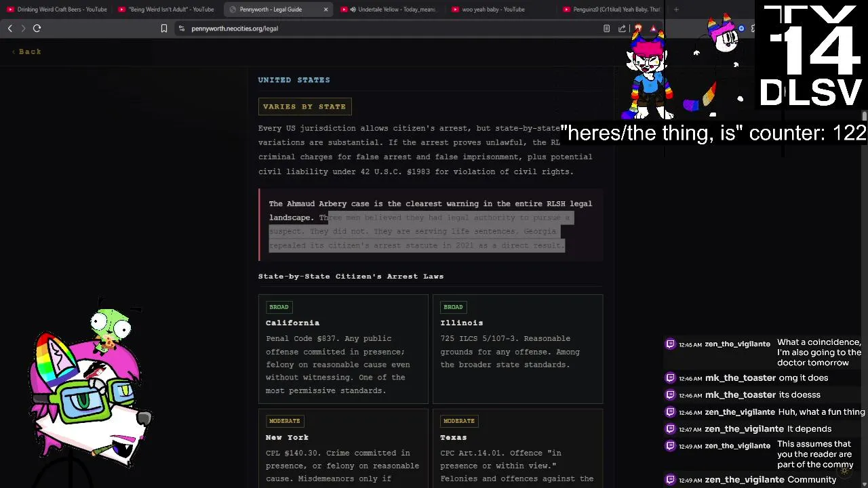Viewport: 868px width, 488px height.
Task: Switch to the Undertale Yellow tab
Action: (x=389, y=9)
